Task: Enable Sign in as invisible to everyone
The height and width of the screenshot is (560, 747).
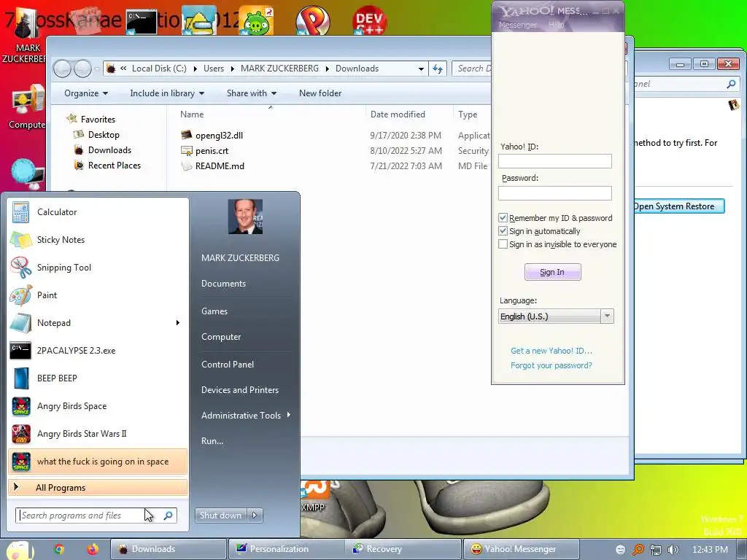Action: (503, 244)
